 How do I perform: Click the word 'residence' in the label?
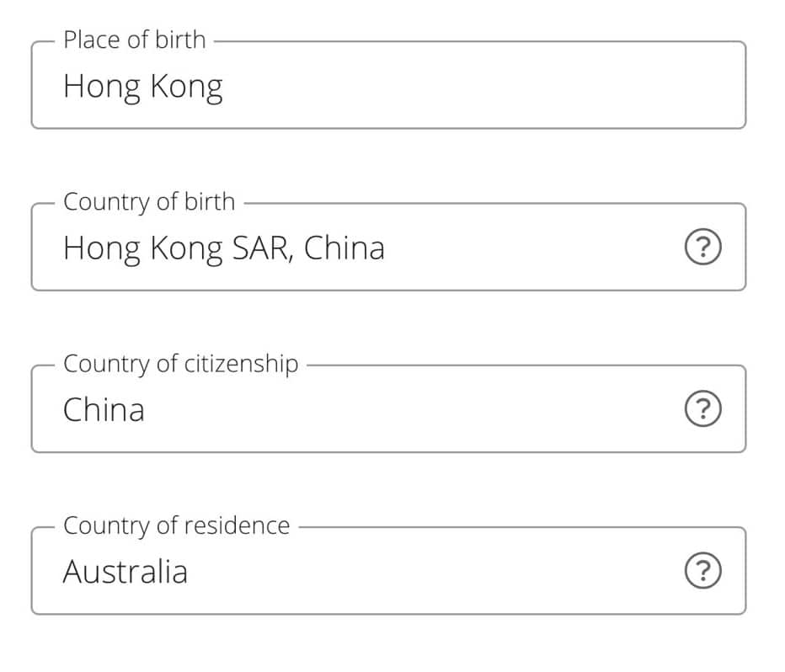(x=237, y=525)
